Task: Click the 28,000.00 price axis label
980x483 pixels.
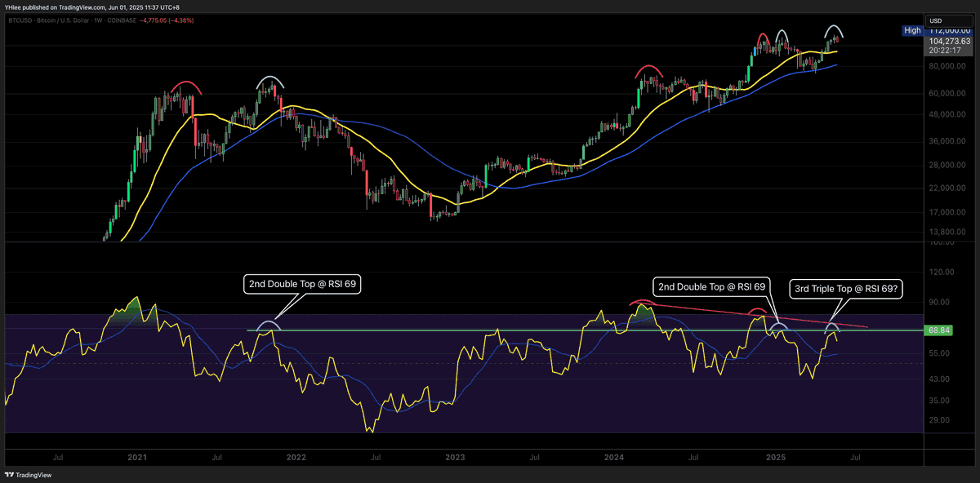Action: coord(946,165)
